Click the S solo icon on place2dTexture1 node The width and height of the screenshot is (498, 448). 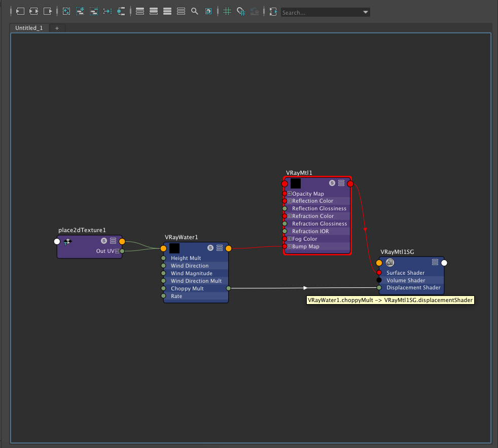(x=104, y=241)
